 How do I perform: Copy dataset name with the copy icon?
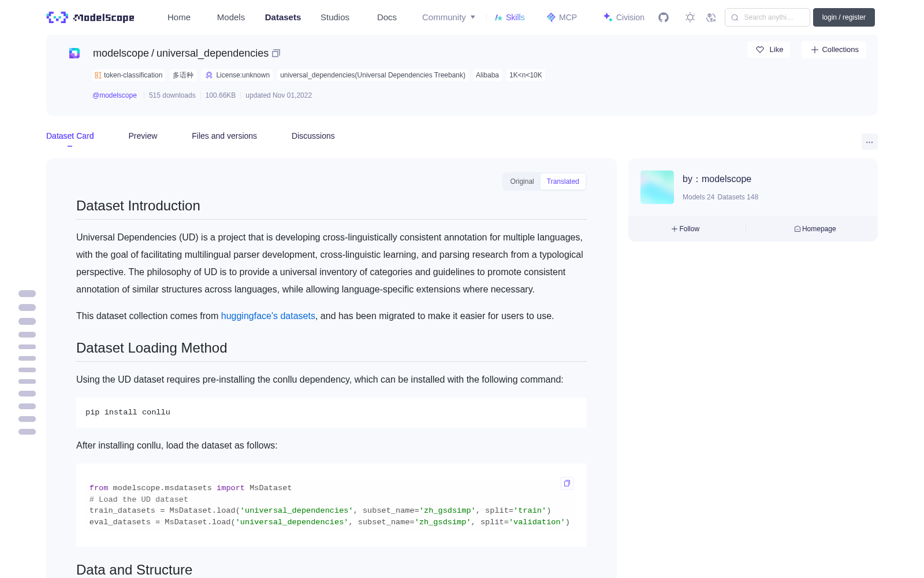[x=276, y=53]
